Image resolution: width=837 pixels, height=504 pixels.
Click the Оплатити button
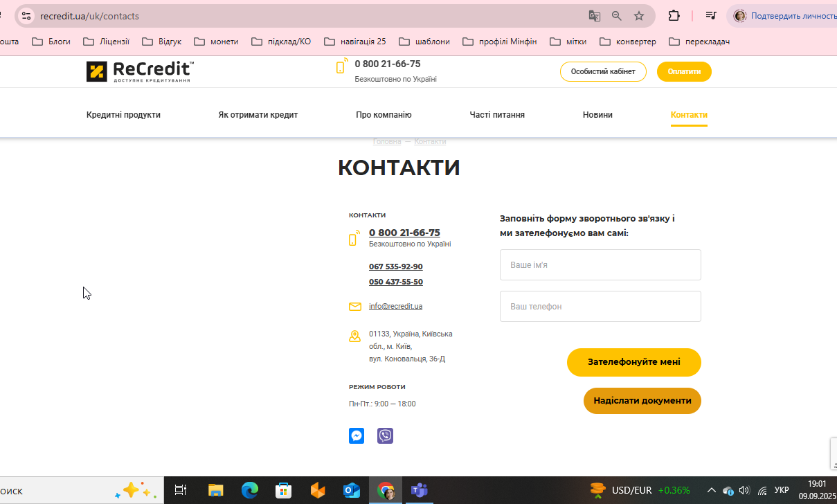684,71
